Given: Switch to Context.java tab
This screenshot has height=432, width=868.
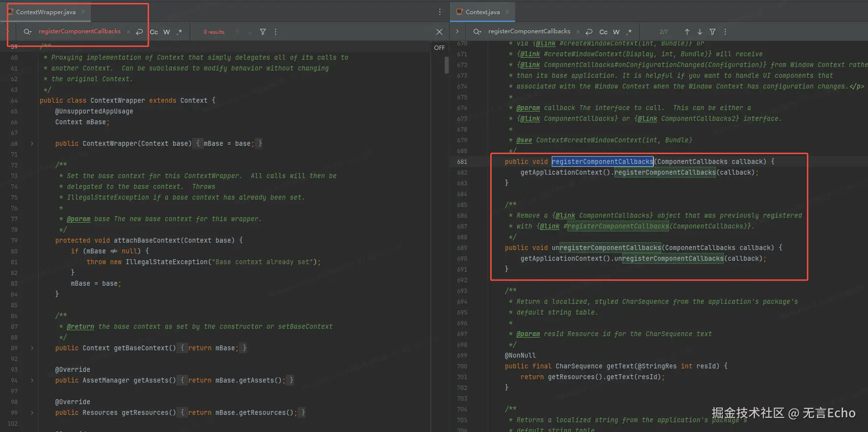Looking at the screenshot, I should [482, 12].
